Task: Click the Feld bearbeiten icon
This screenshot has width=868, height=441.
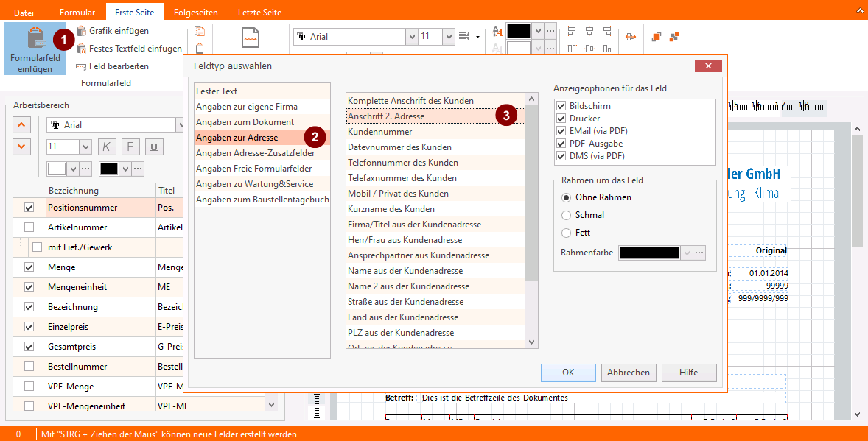Action: 81,66
